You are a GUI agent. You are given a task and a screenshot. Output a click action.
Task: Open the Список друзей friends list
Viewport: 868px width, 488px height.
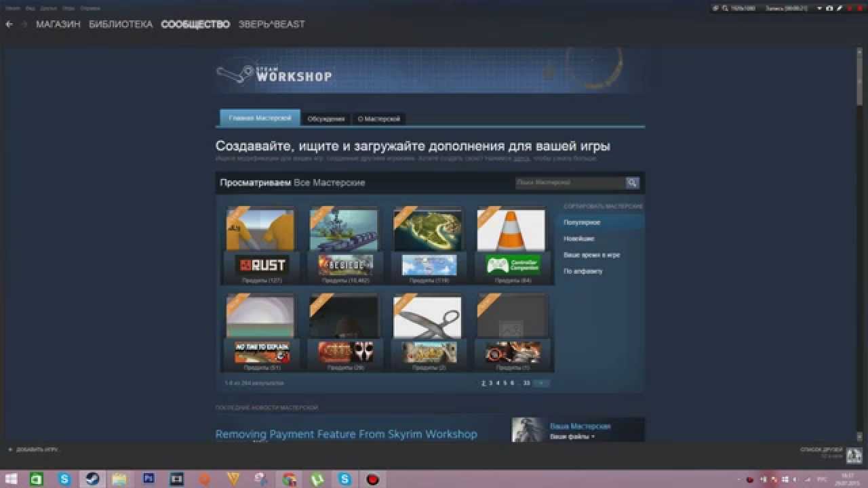tap(821, 449)
